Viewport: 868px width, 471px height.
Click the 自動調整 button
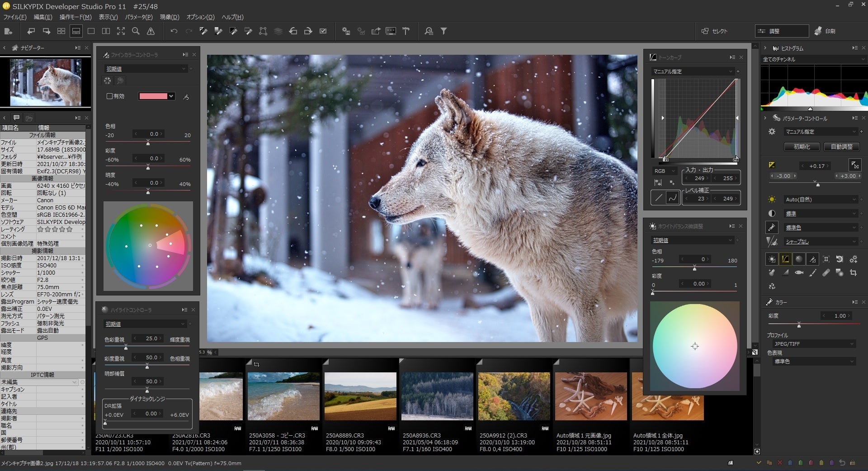841,147
